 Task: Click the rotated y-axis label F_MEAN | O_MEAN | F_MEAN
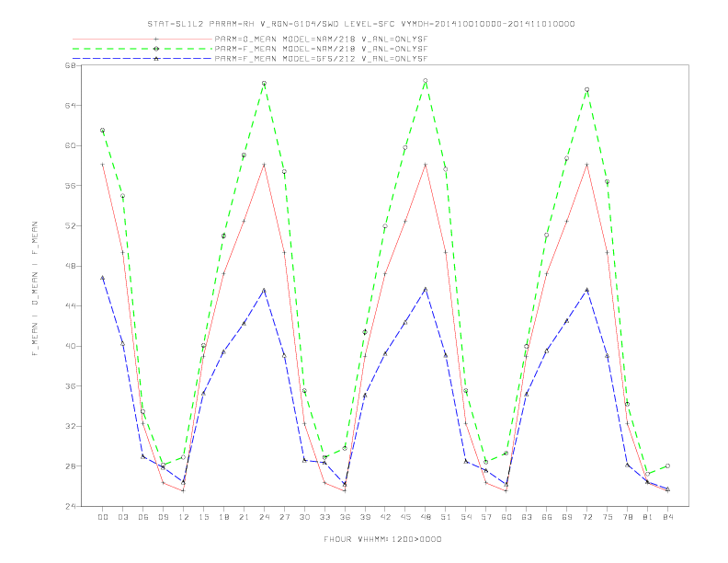pos(35,289)
